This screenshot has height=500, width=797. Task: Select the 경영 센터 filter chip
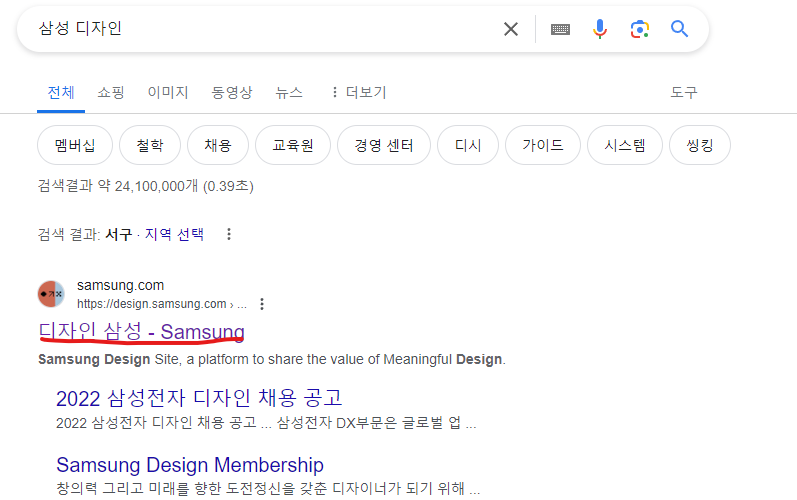(384, 145)
